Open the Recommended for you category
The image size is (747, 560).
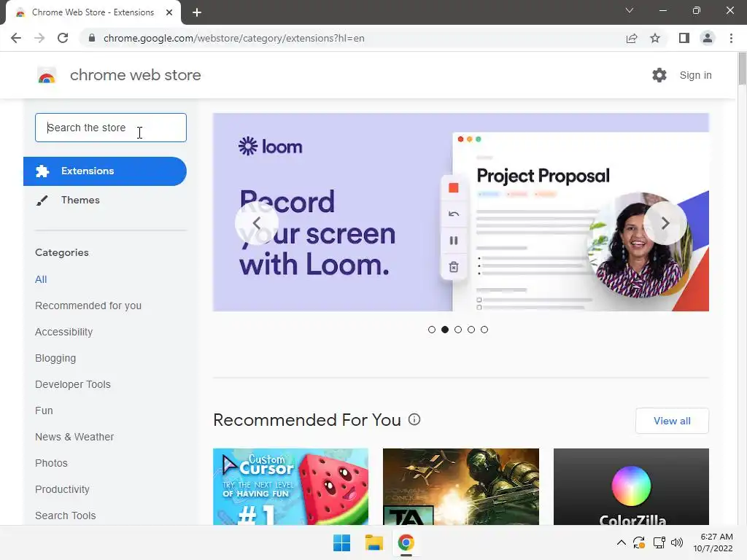pyautogui.click(x=88, y=306)
